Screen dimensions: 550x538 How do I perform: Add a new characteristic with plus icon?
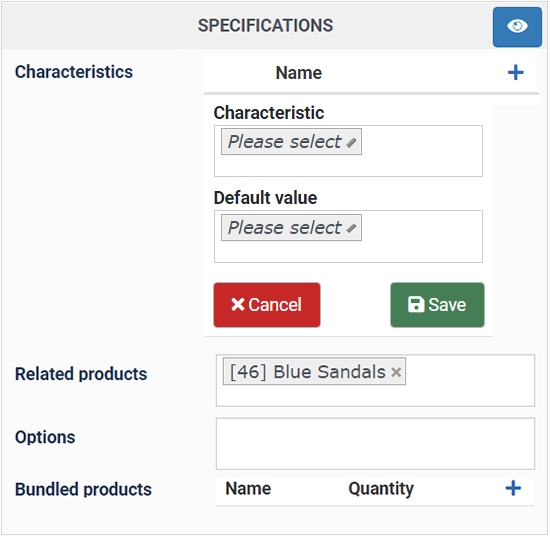point(516,73)
